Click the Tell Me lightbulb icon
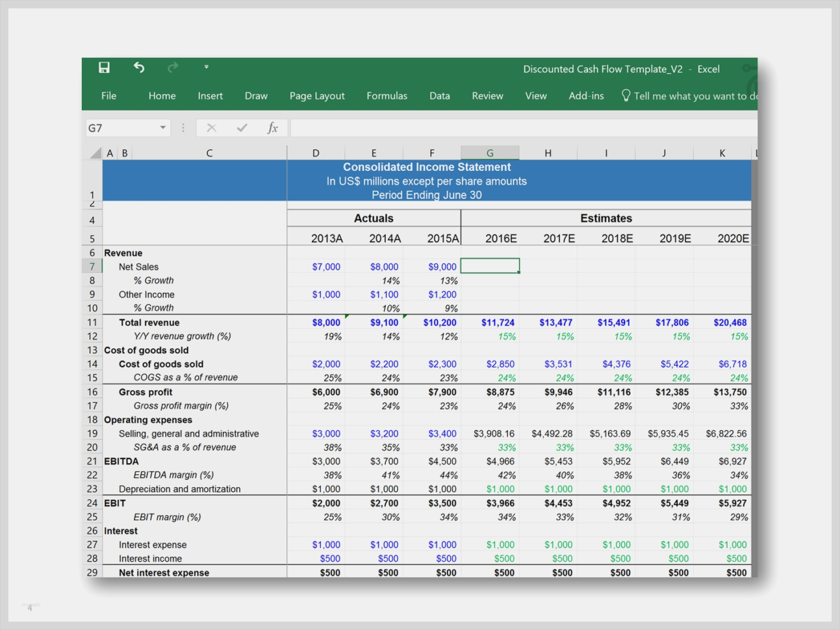 (x=626, y=95)
